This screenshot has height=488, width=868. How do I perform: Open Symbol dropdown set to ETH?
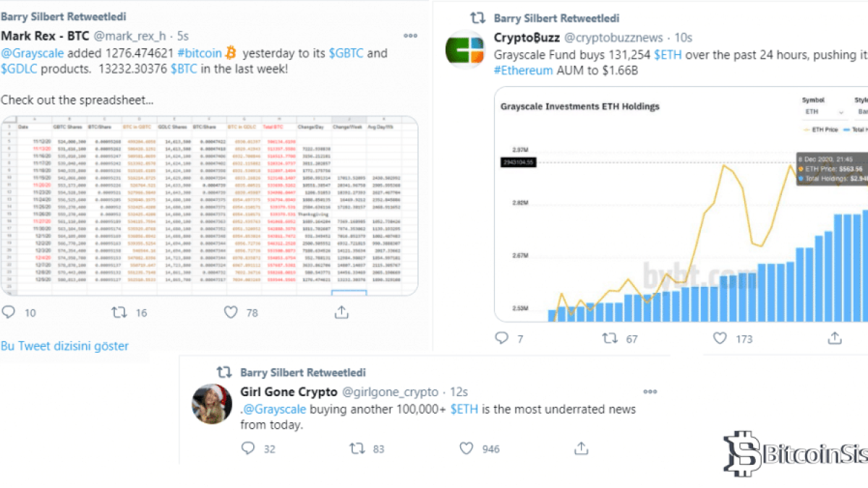pos(823,112)
